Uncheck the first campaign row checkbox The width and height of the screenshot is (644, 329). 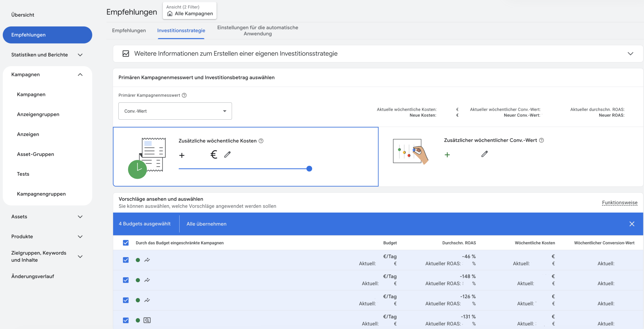(126, 260)
